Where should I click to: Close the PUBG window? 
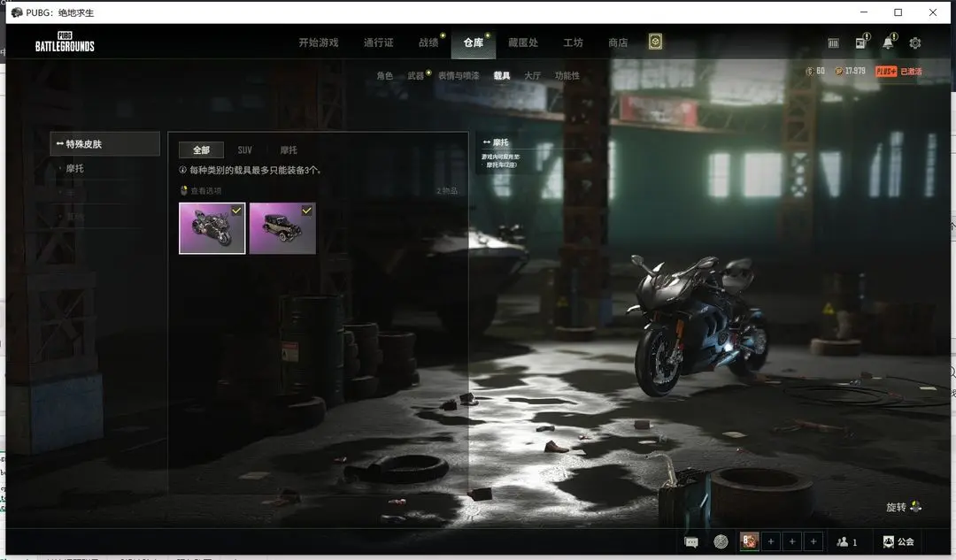(933, 12)
